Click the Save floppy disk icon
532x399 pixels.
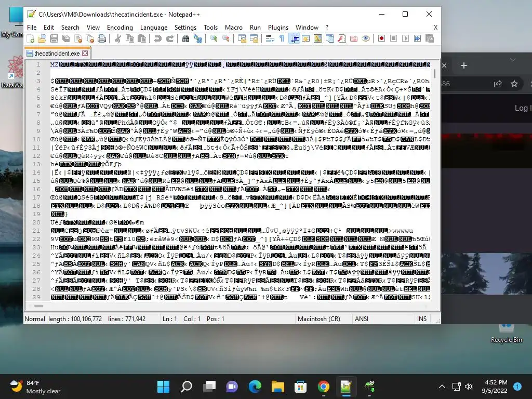(x=54, y=38)
